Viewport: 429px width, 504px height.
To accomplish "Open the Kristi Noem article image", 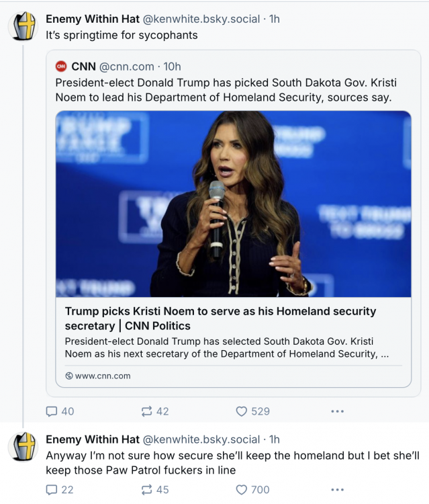I will 233,204.
